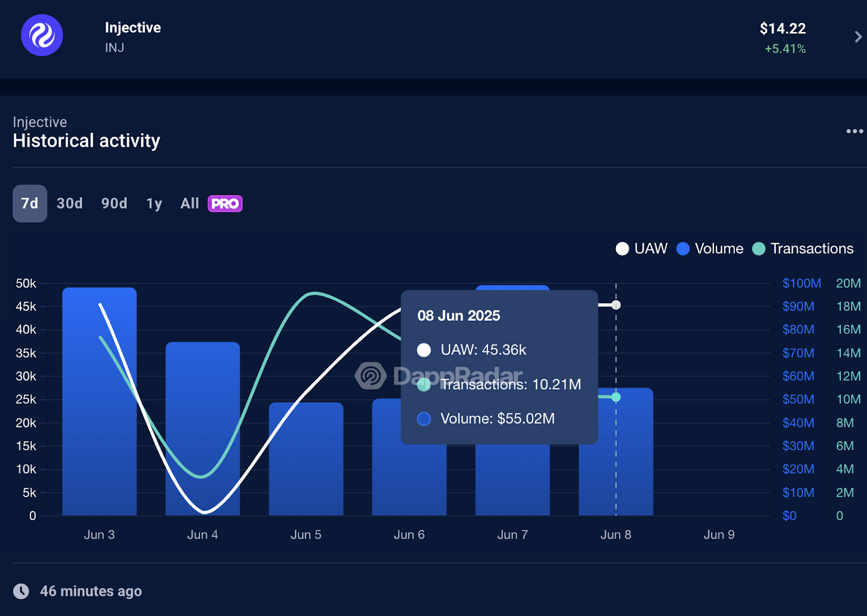Open the three-dot options menu
This screenshot has width=867, height=616.
click(855, 131)
